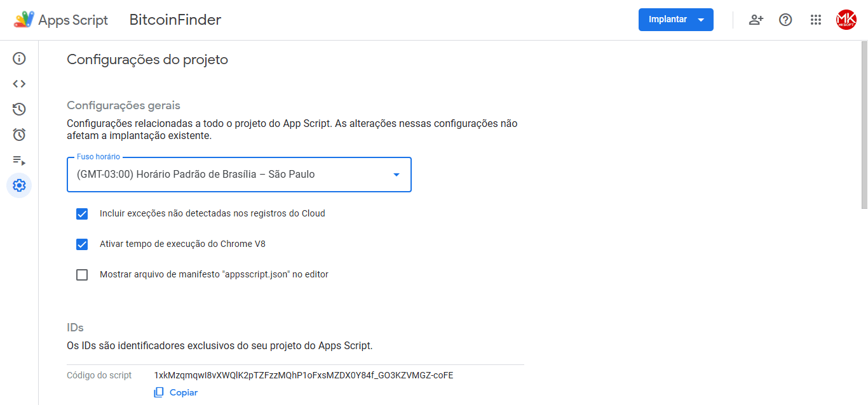Viewport: 868px width, 405px height.
Task: Click the script ID code text
Action: point(304,375)
